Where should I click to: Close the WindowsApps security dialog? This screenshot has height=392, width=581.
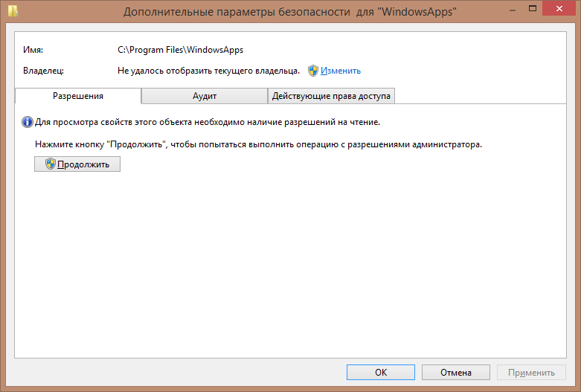coord(559,8)
